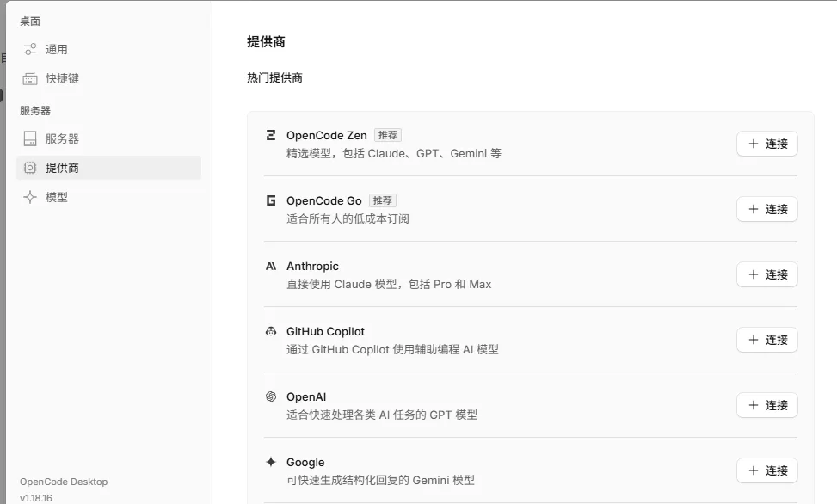Click the OpenCode Go logo icon
The image size is (837, 504).
point(271,200)
